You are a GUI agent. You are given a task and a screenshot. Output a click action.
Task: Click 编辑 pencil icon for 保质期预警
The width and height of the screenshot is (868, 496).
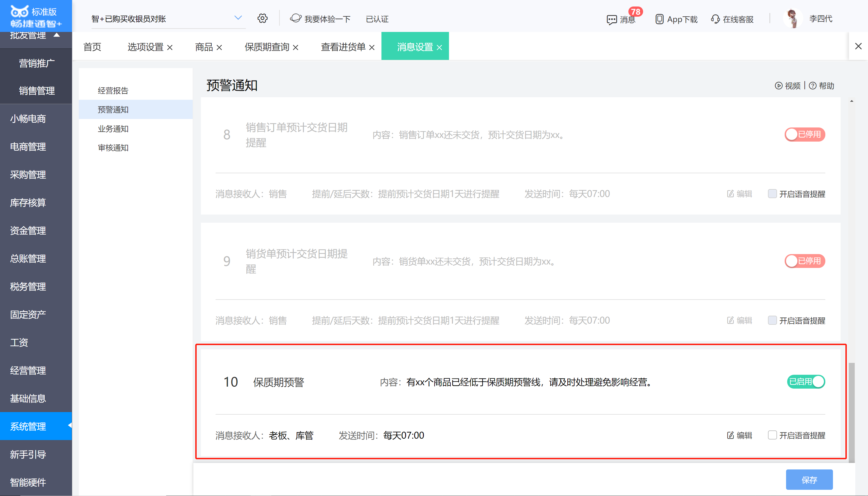click(x=730, y=435)
